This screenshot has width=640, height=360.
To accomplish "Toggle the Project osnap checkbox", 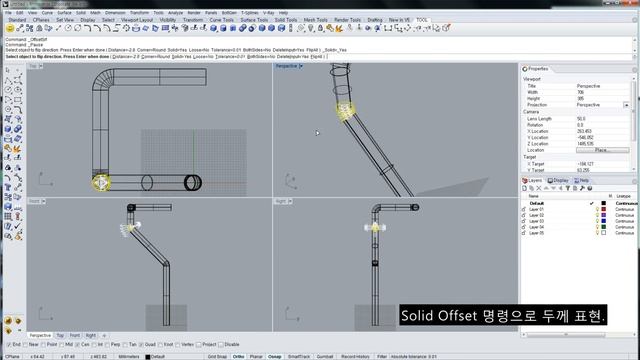I will click(198, 345).
